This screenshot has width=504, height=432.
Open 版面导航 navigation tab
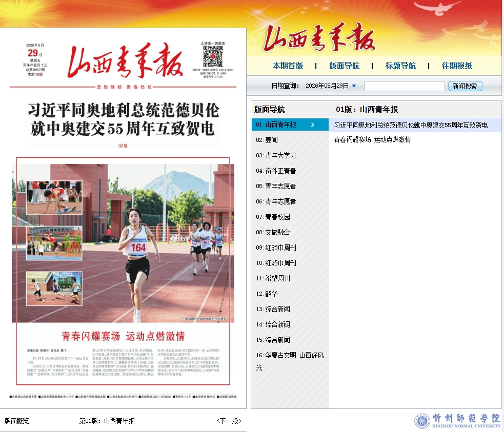(344, 66)
